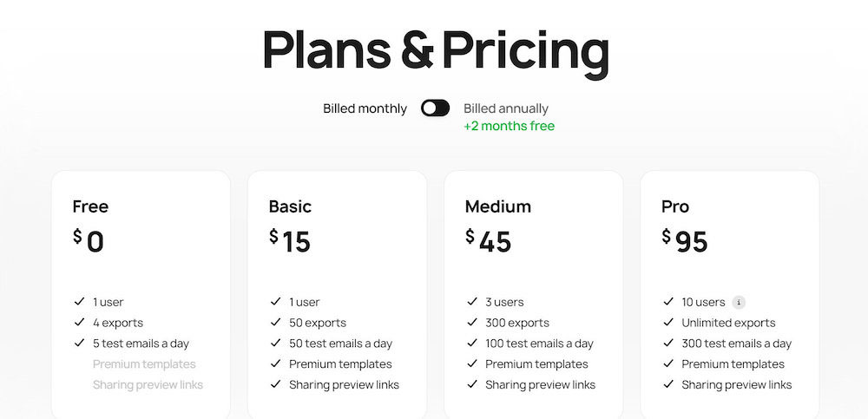Screen dimensions: 868x419
Task: Click the checkmark next to 100 test emails a day
Action: (471, 343)
